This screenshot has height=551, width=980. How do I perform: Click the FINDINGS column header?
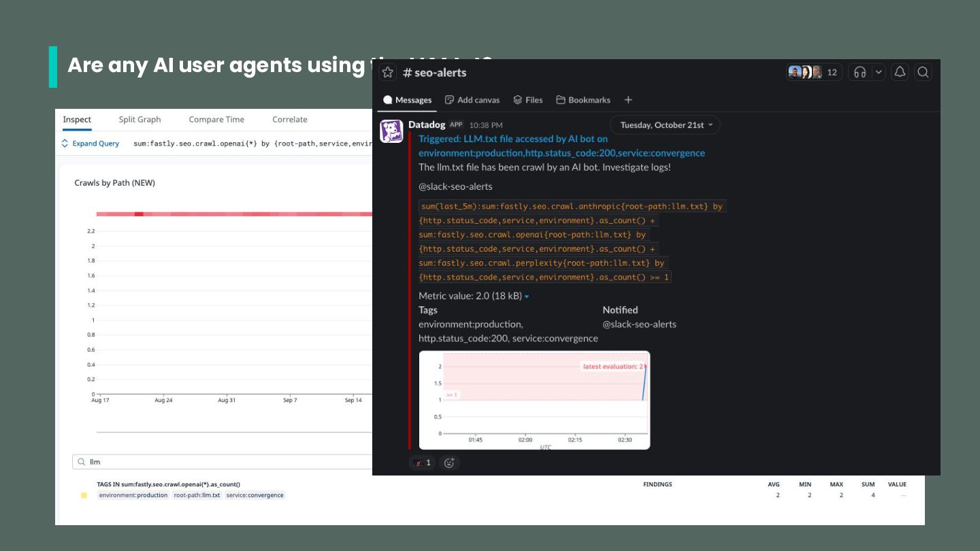(x=657, y=484)
